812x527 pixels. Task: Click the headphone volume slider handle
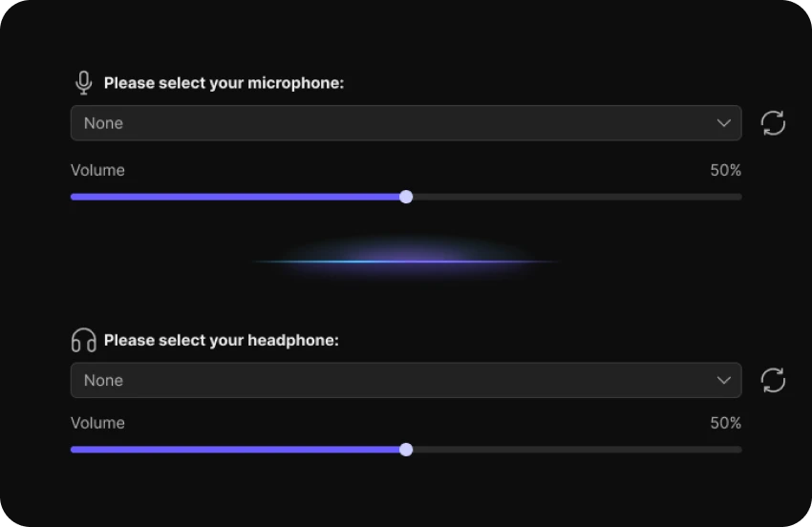[406, 449]
